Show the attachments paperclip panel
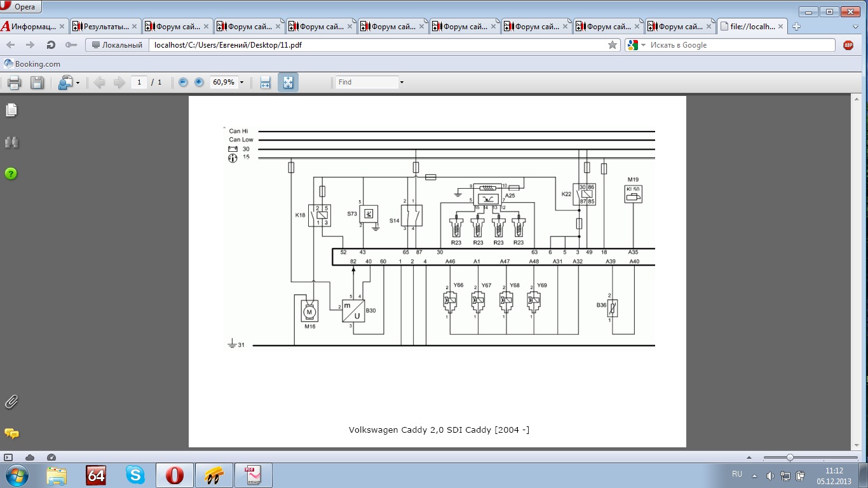Viewport: 868px width, 488px height. [x=11, y=402]
